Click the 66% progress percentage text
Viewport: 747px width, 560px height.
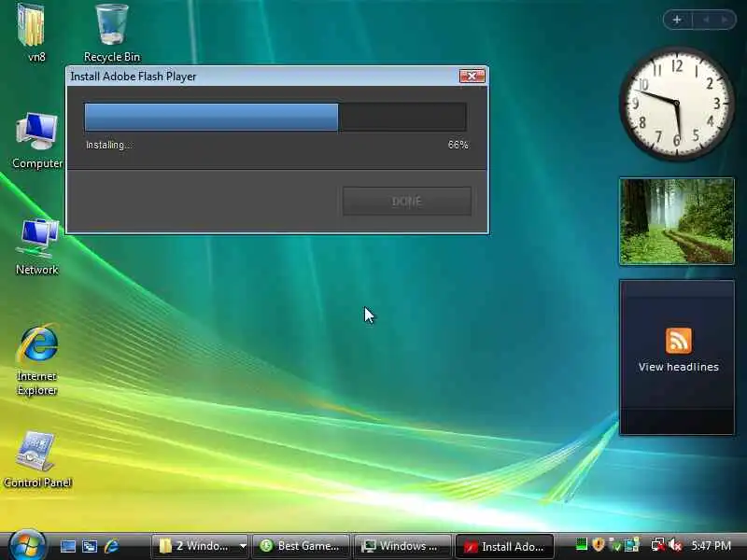[x=458, y=145]
